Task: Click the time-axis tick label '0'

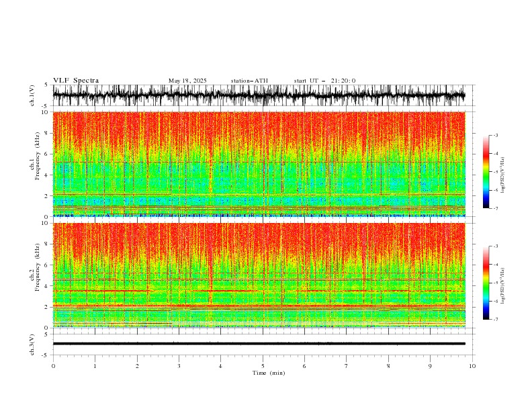Action: (x=53, y=366)
